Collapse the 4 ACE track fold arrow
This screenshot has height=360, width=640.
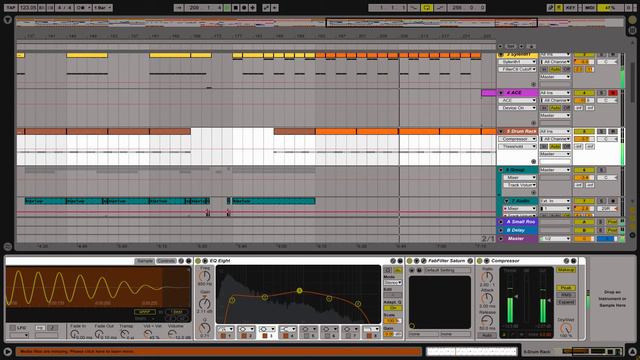pos(501,93)
